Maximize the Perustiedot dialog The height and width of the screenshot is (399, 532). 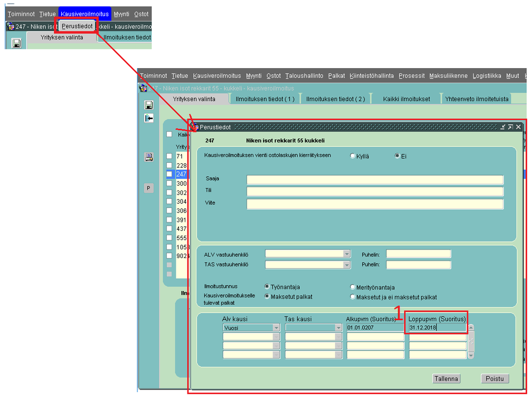pos(510,127)
